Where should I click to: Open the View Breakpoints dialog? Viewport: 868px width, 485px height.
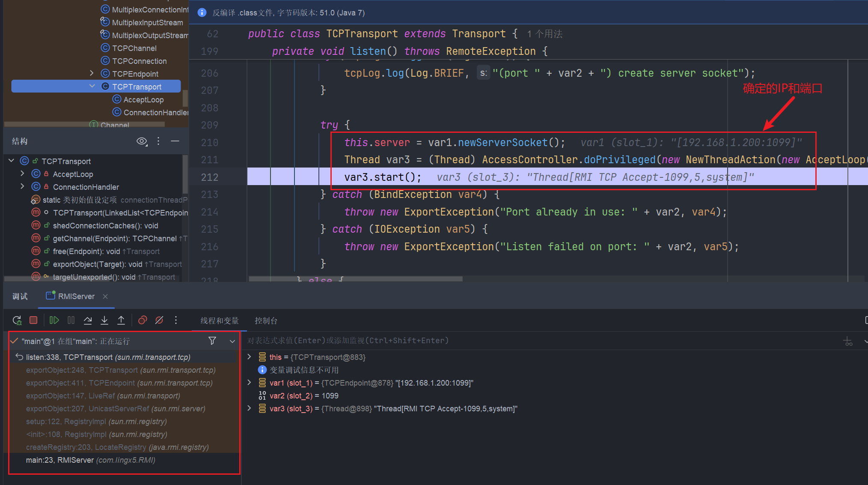[x=143, y=320]
